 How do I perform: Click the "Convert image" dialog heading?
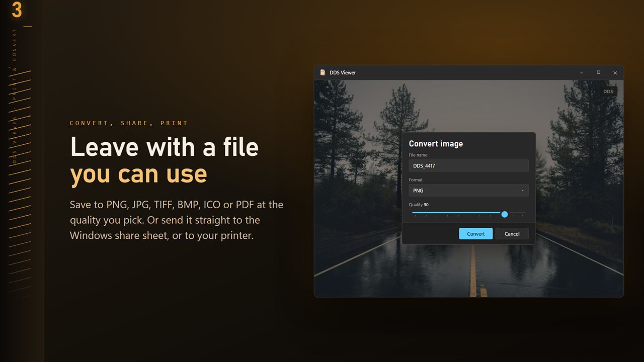tap(436, 144)
